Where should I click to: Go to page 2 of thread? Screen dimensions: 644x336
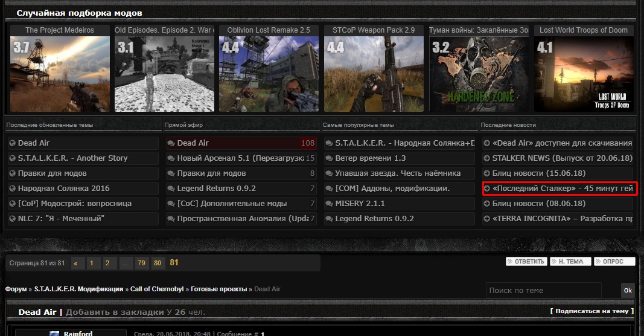coord(110,263)
